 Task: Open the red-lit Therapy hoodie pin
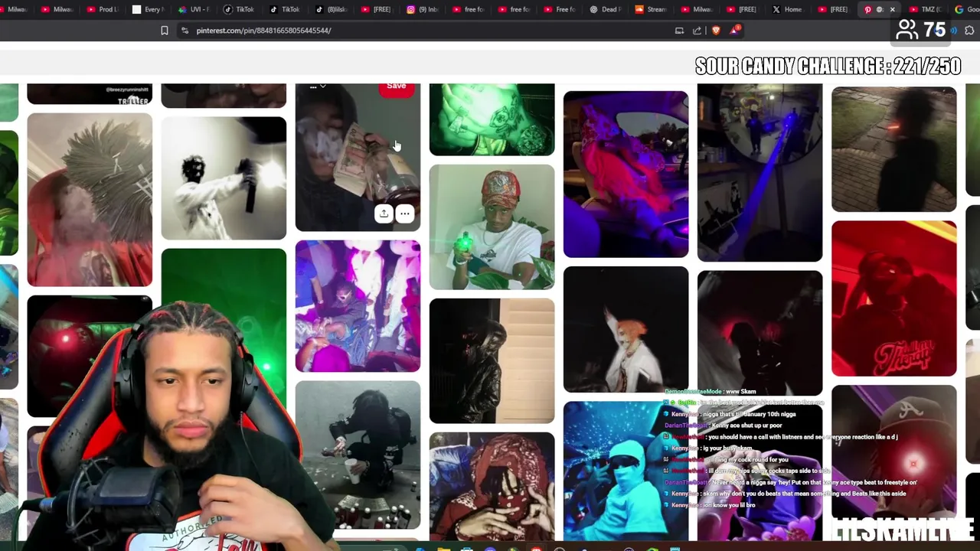click(893, 298)
